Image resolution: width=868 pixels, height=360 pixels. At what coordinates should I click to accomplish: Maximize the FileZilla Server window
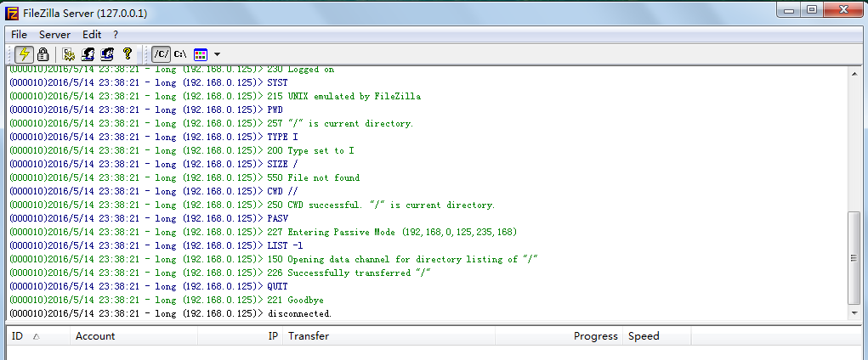click(812, 10)
